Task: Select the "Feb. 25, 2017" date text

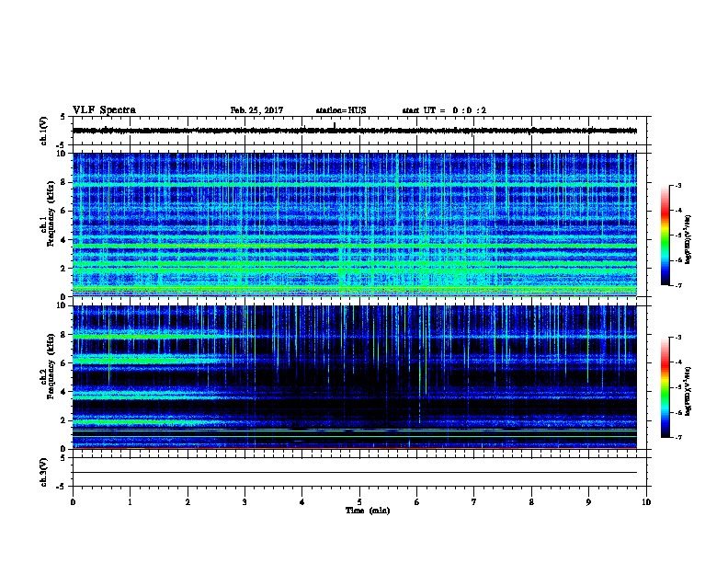Action: pyautogui.click(x=256, y=110)
